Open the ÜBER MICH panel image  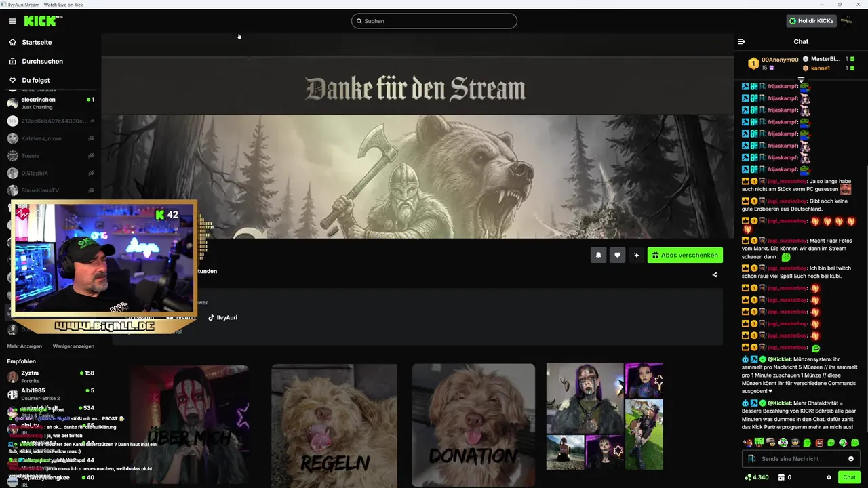click(x=191, y=425)
